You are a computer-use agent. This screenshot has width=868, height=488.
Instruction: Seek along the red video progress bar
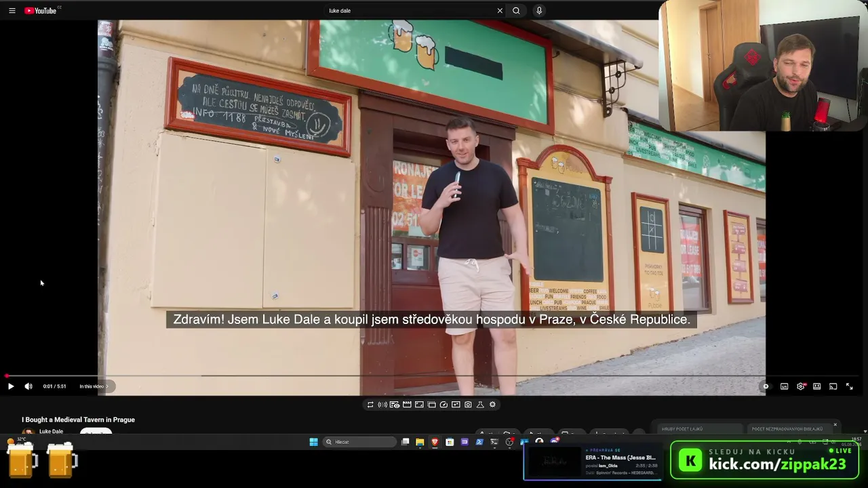(434, 375)
